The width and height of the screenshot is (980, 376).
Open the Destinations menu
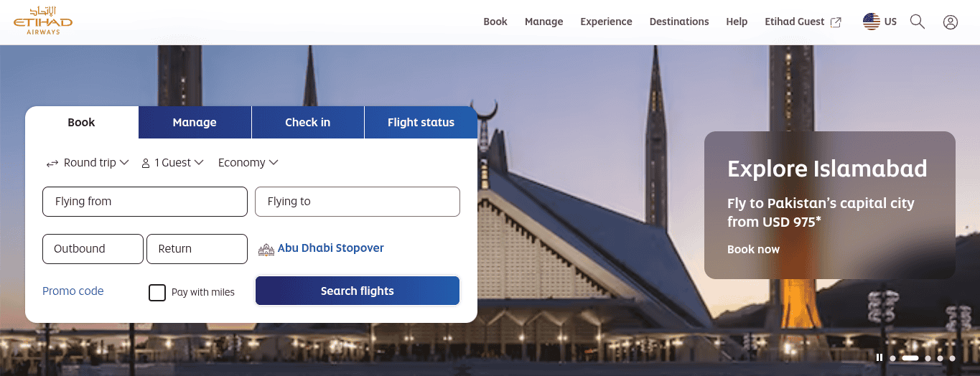click(x=679, y=22)
